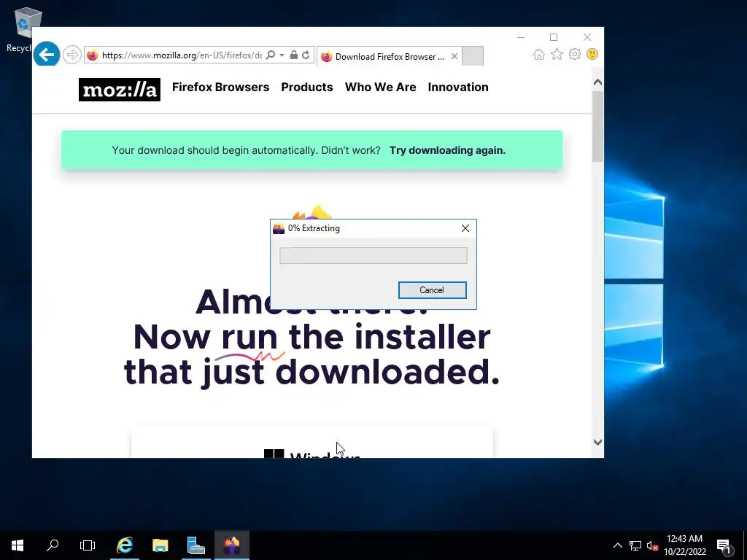Click the page scrollbar down arrow
The width and height of the screenshot is (747, 560).
point(598,443)
